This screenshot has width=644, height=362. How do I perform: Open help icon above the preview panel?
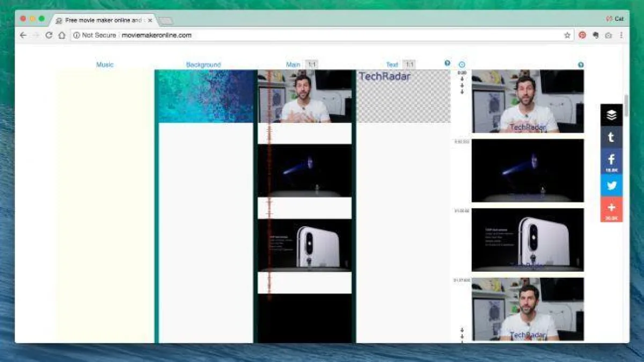tap(581, 65)
